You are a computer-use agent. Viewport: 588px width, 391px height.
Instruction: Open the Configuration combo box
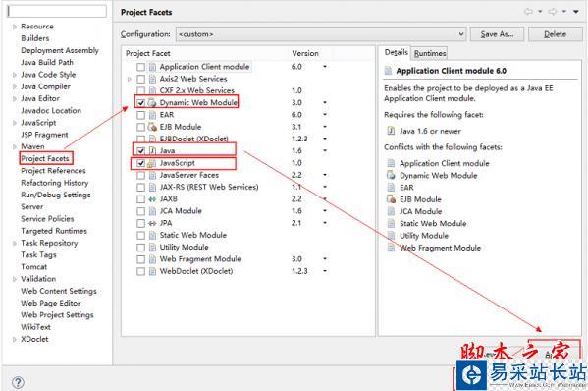(x=321, y=34)
